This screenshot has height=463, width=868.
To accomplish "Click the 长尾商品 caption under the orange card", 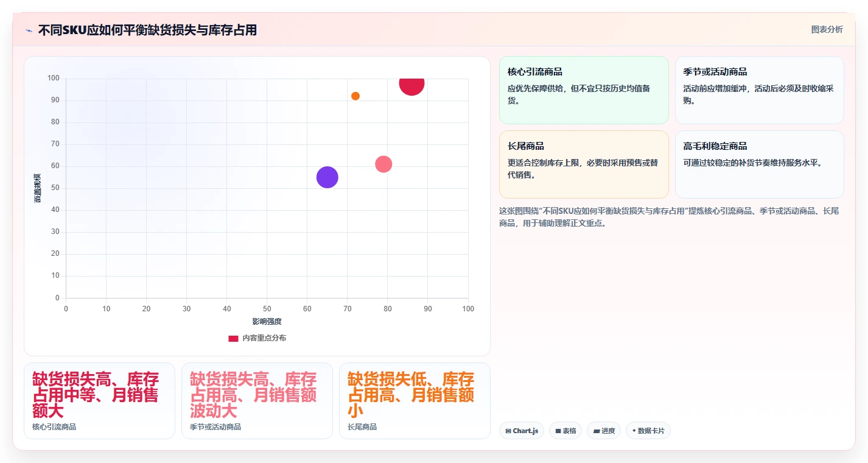I will tap(362, 427).
